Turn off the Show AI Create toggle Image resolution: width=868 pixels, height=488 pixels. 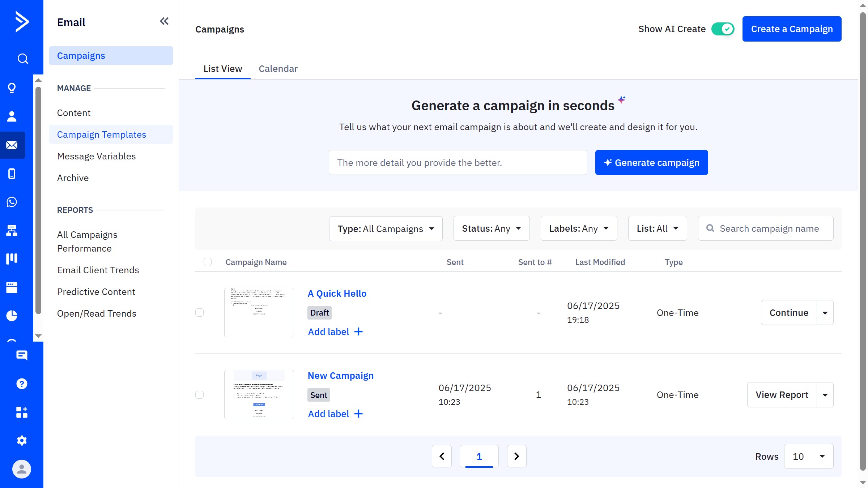[723, 29]
